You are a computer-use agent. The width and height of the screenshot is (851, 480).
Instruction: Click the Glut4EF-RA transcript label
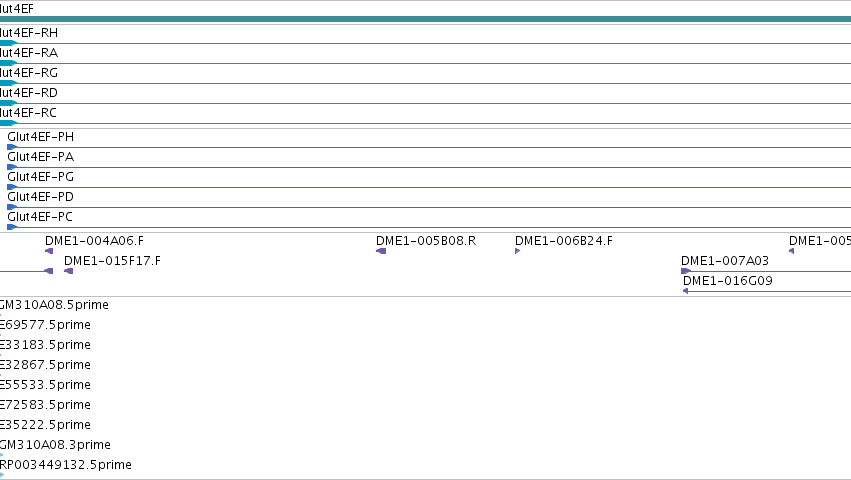[x=29, y=53]
